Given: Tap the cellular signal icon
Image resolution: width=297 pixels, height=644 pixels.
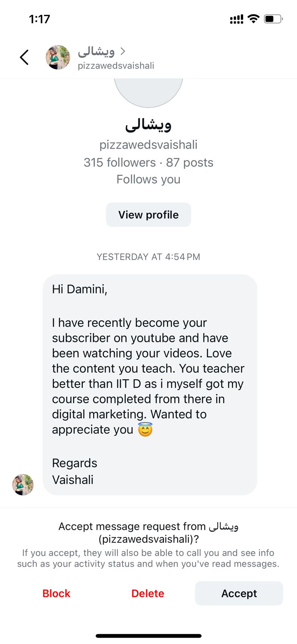Looking at the screenshot, I should point(236,19).
